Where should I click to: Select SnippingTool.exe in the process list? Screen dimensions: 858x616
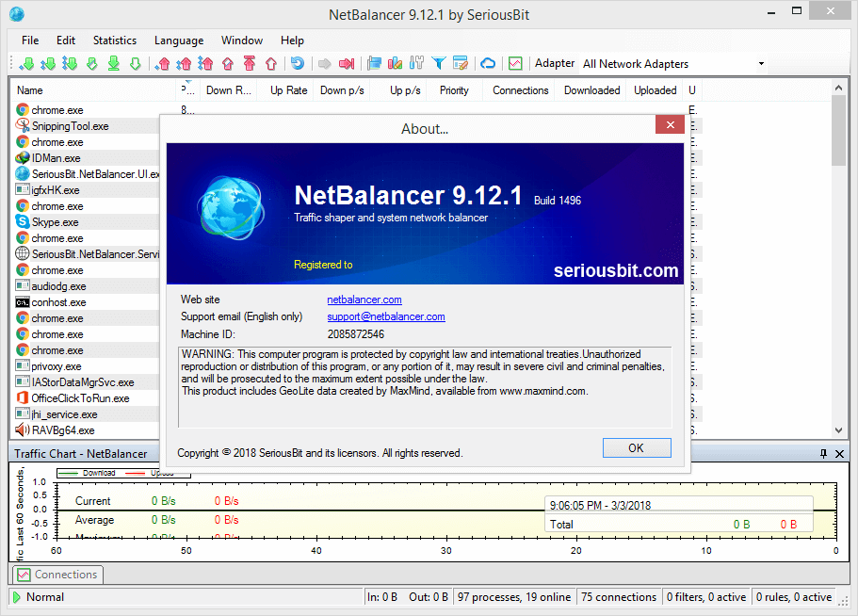70,126
